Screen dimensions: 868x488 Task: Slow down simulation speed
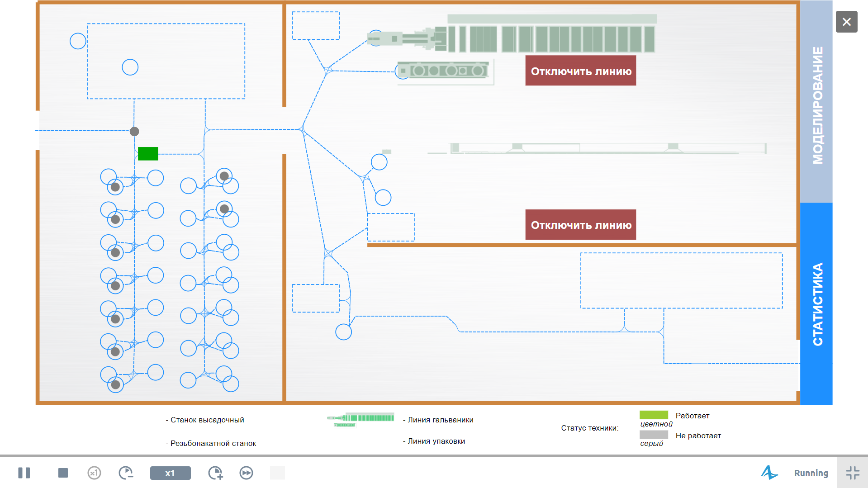[126, 473]
